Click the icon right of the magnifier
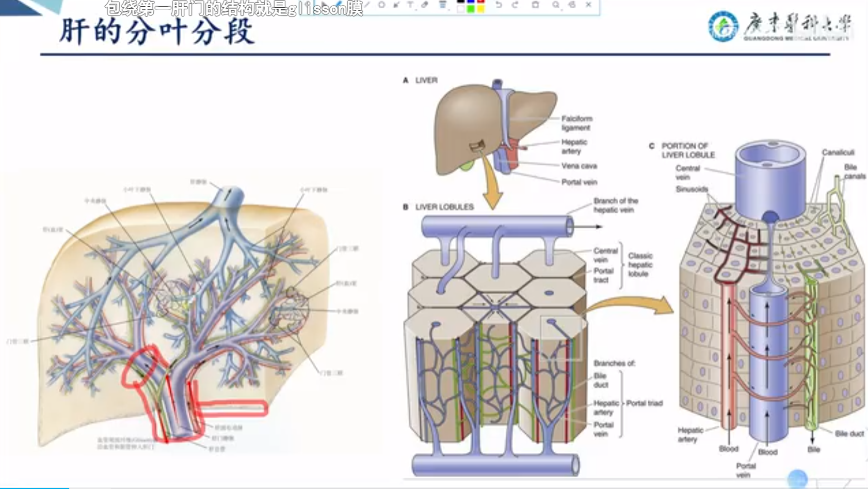The height and width of the screenshot is (489, 868). point(572,5)
